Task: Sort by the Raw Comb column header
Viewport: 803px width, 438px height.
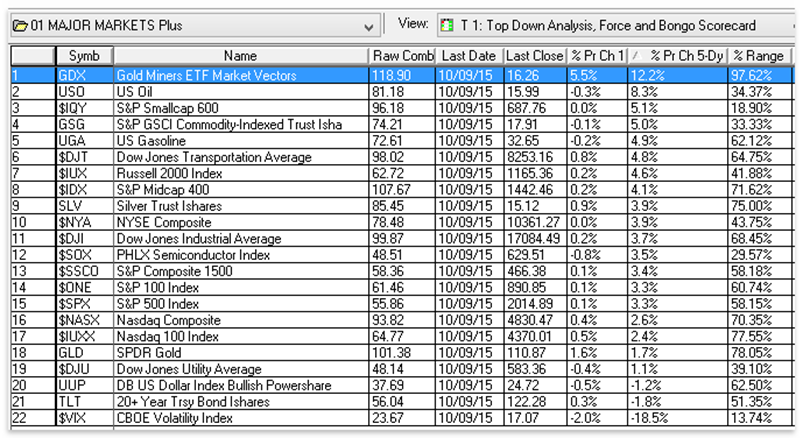Action: click(402, 56)
